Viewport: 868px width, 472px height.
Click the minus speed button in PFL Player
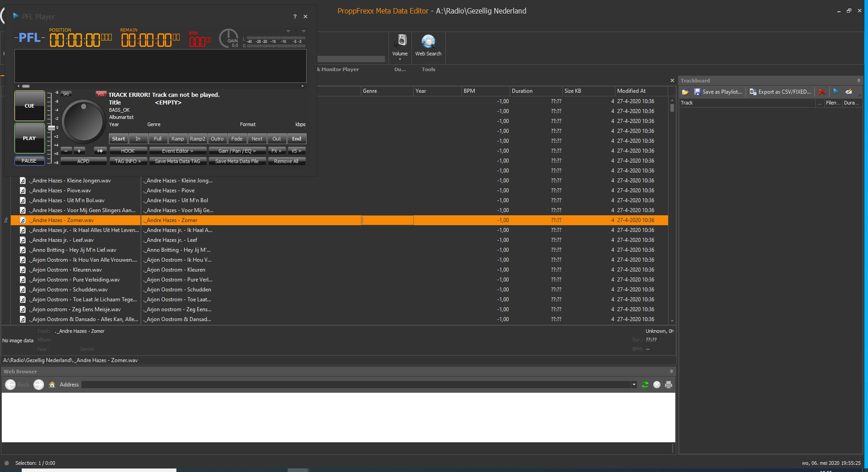point(66,151)
